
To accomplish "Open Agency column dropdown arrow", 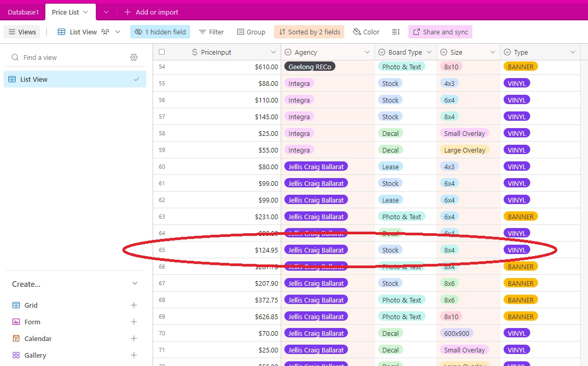I will 367,52.
